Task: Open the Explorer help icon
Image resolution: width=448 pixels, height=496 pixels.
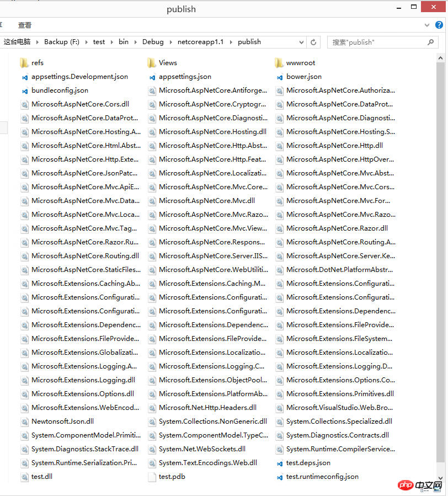Action: point(439,25)
